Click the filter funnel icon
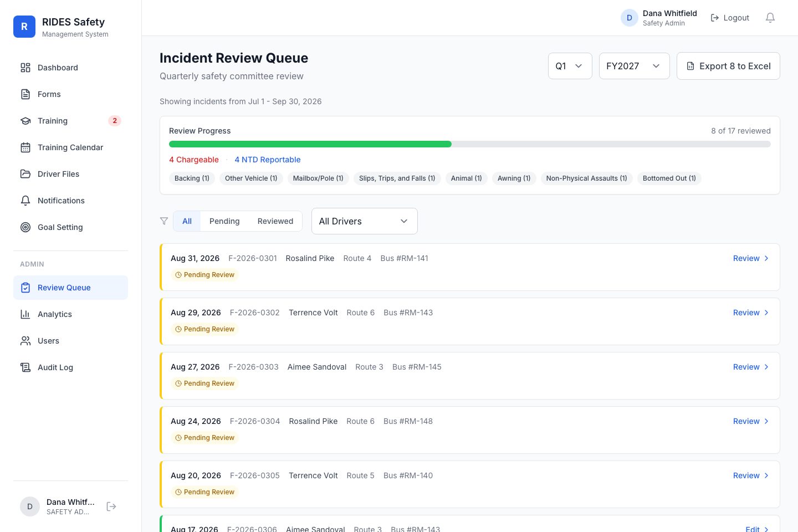798x532 pixels. click(x=164, y=221)
